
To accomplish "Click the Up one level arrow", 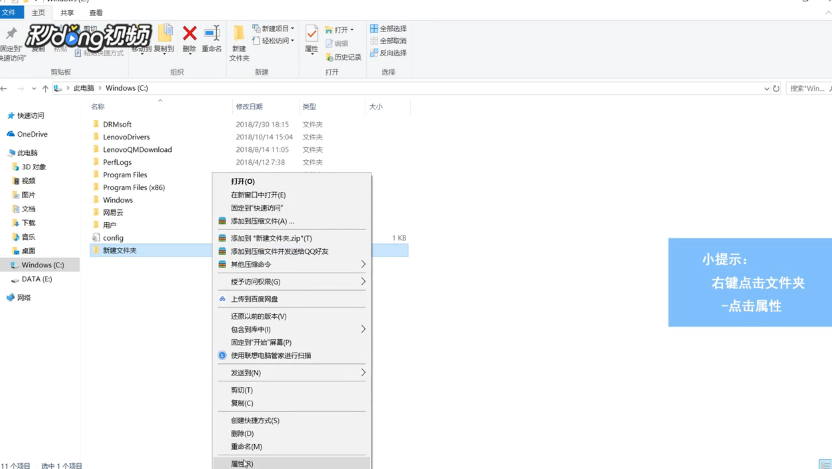I will tap(45, 89).
